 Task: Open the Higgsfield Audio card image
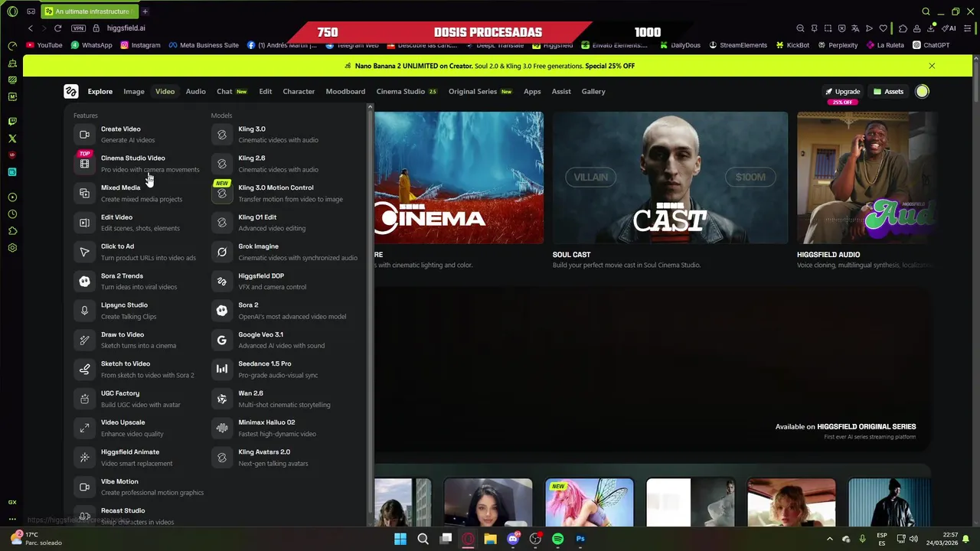(867, 178)
